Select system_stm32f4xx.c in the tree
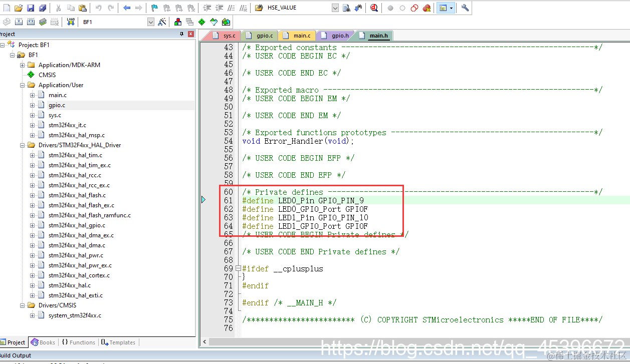The image size is (630, 364). [x=75, y=315]
